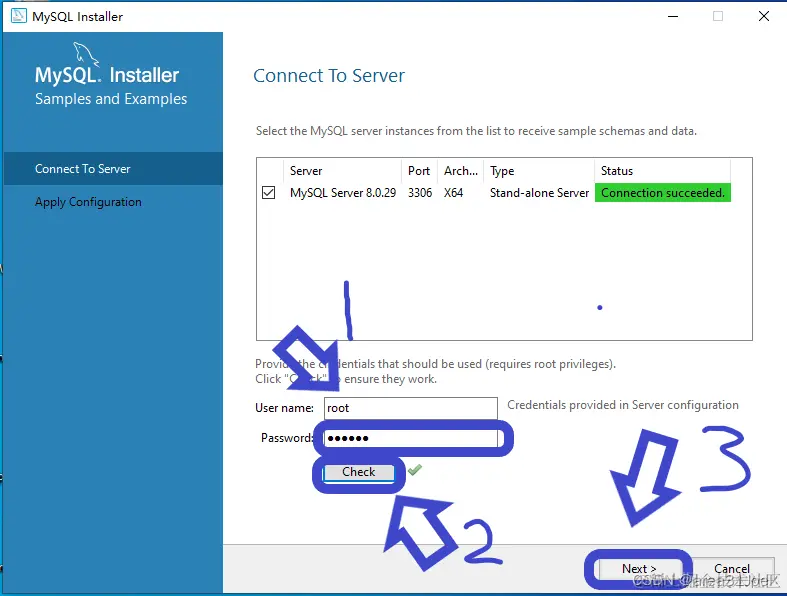Click the green check mark beside Check
The height and width of the screenshot is (596, 787).
415,470
